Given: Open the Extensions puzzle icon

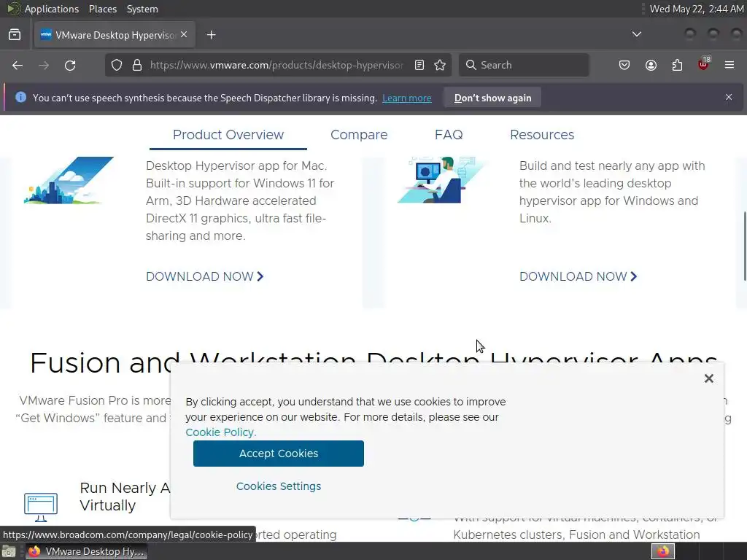Looking at the screenshot, I should click(677, 65).
